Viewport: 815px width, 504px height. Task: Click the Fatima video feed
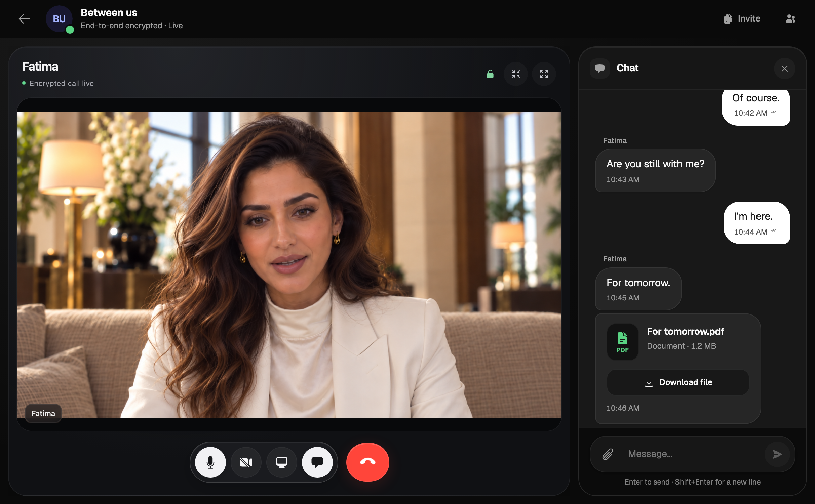pyautogui.click(x=289, y=265)
